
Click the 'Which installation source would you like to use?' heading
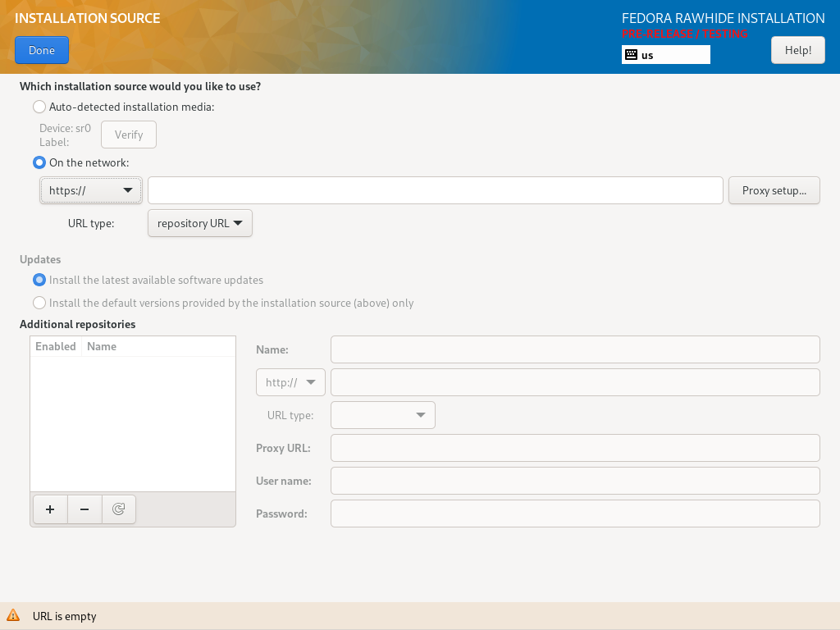coord(140,86)
